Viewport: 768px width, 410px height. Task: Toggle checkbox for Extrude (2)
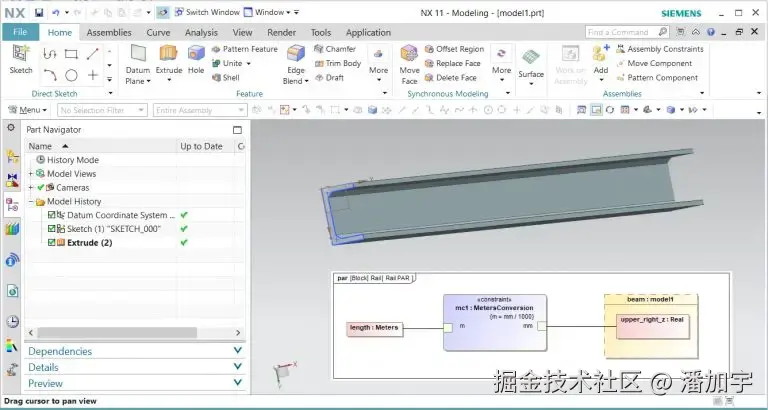51,242
